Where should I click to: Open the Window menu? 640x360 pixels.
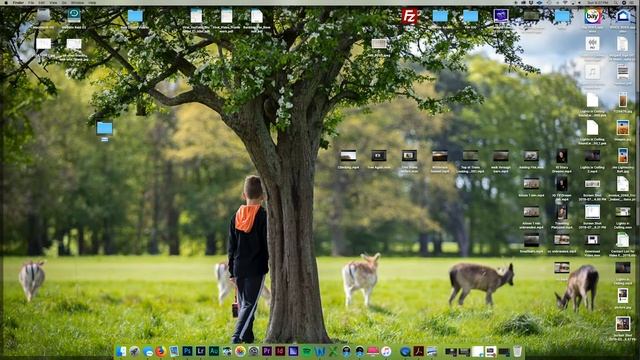(78, 2)
